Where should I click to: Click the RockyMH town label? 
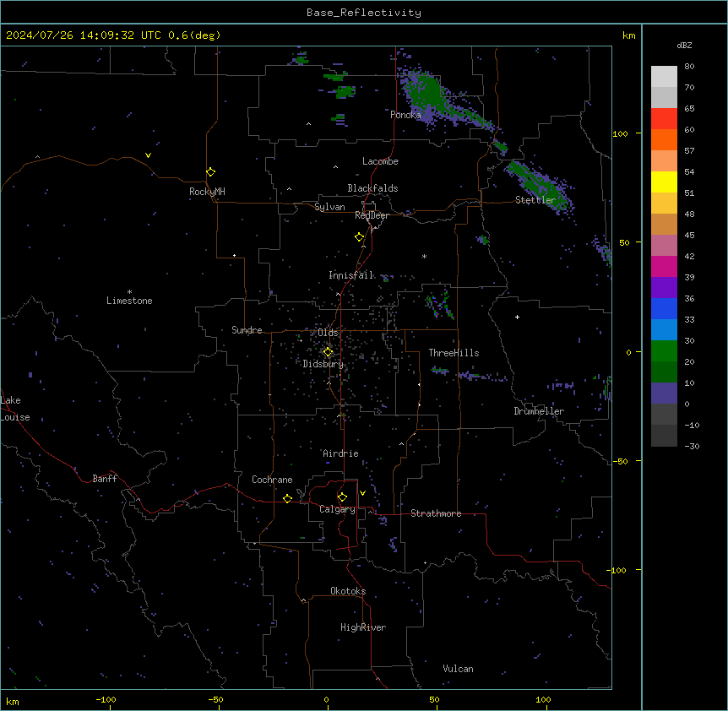pos(207,192)
